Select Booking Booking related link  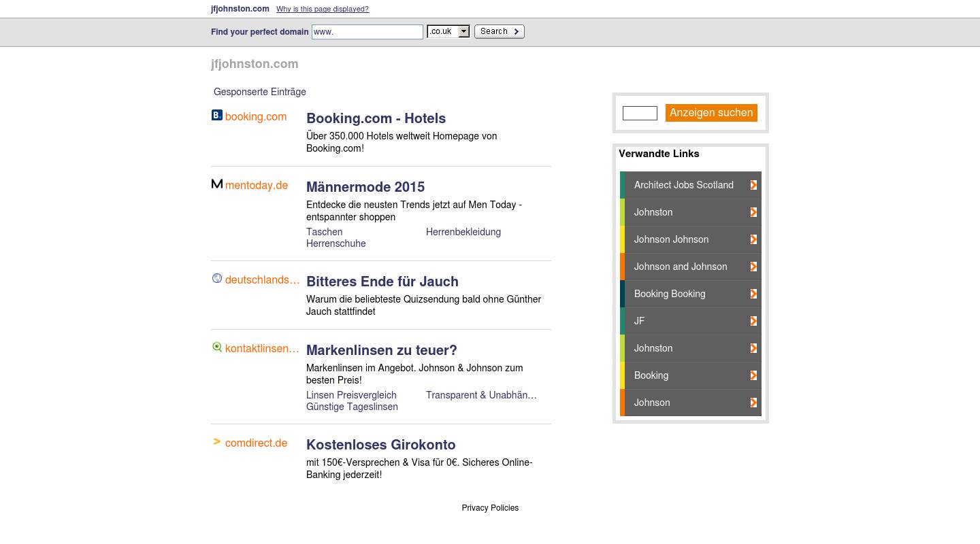691,294
